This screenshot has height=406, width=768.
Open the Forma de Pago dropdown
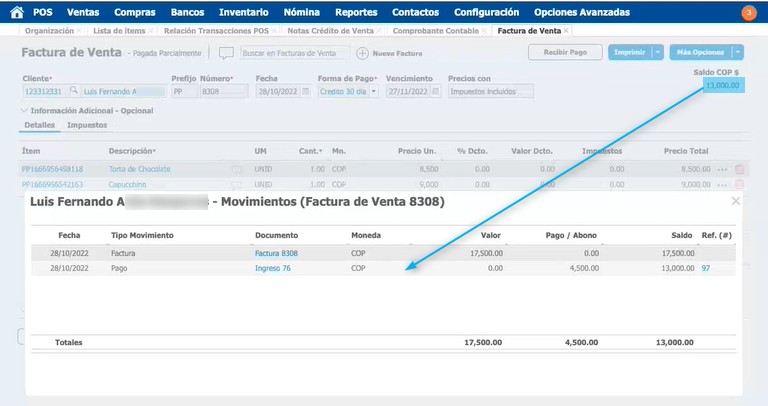coord(374,91)
